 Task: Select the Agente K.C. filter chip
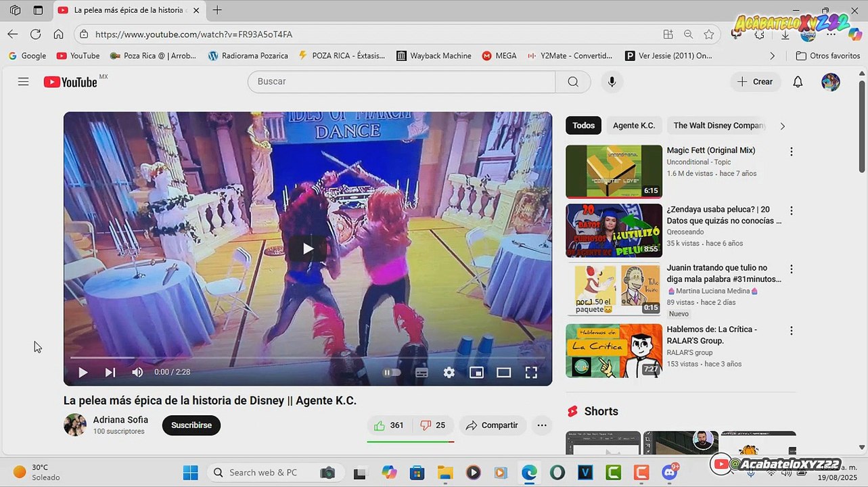pos(634,126)
